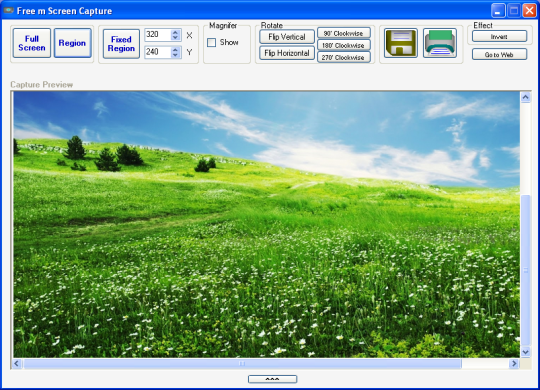Click the vertical scrollbar up arrow
Image resolution: width=540 pixels, height=390 pixels.
[525, 97]
